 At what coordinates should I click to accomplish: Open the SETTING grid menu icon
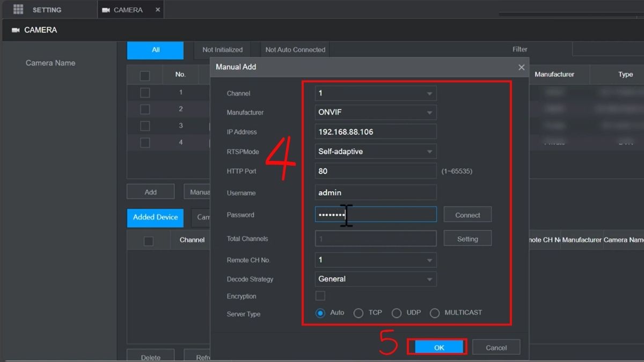tap(18, 9)
